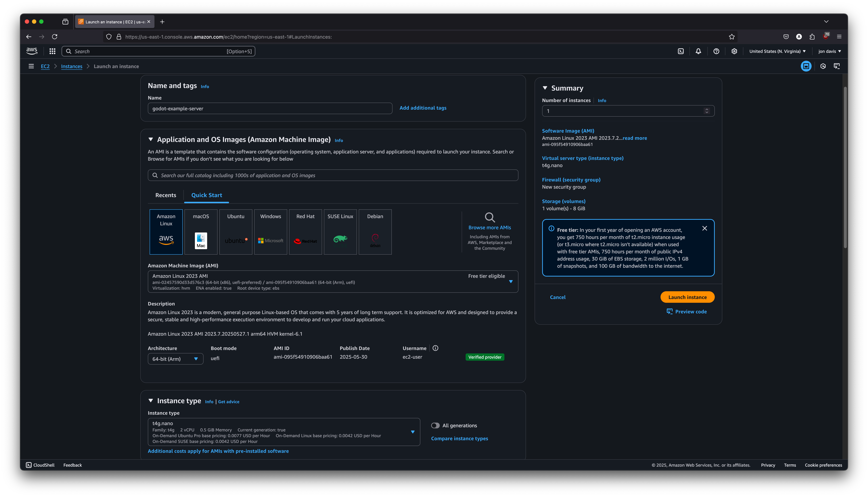Switch to the Quick Start tab
The width and height of the screenshot is (868, 497).
(206, 195)
